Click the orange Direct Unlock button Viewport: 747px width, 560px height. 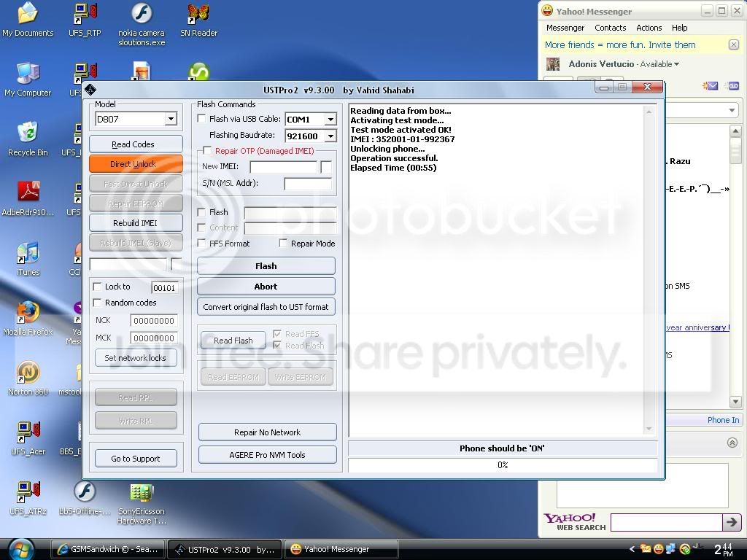pos(136,164)
